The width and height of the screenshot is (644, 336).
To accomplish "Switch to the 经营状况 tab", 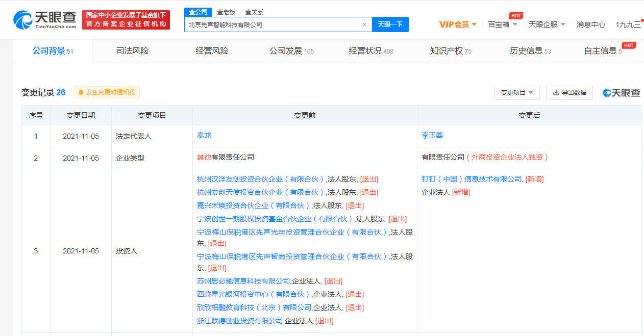I will tap(371, 51).
